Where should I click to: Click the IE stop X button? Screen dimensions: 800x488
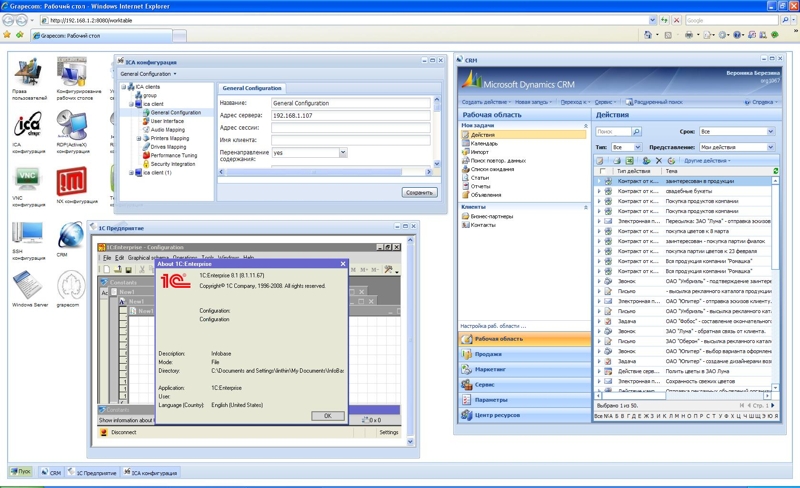pyautogui.click(x=677, y=20)
